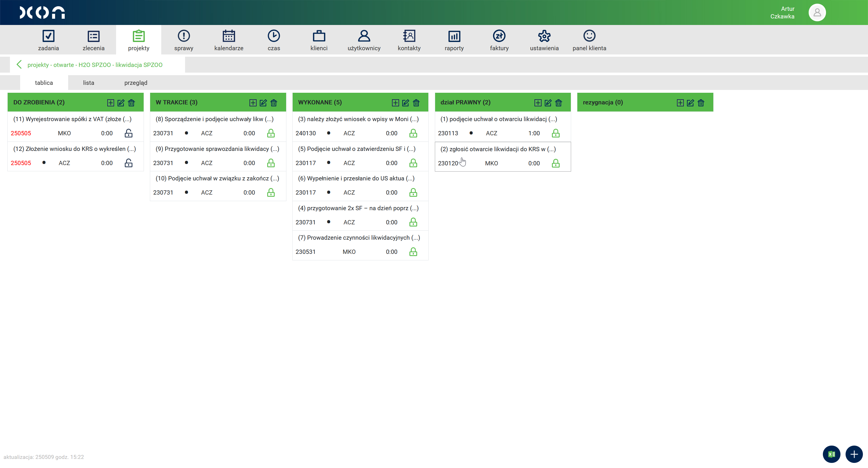Add a card to WYKONANE column
The height and width of the screenshot is (468, 868).
point(395,103)
